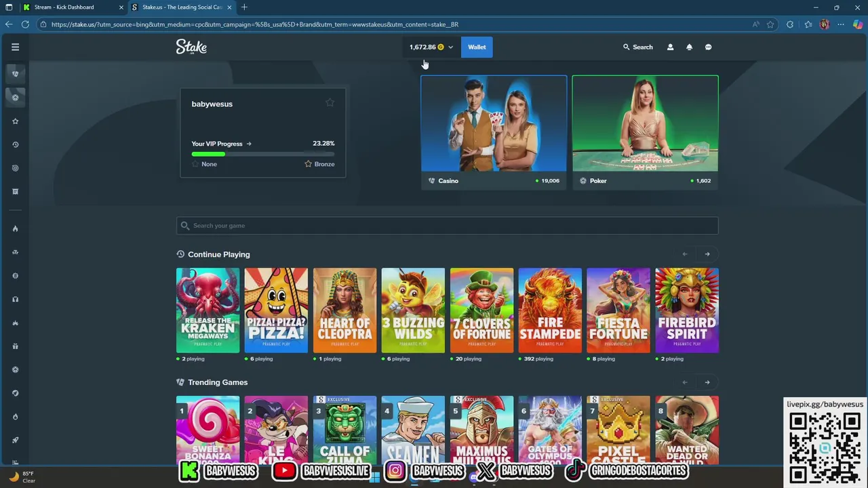Launch Fiesta Fortune game

[x=618, y=310]
